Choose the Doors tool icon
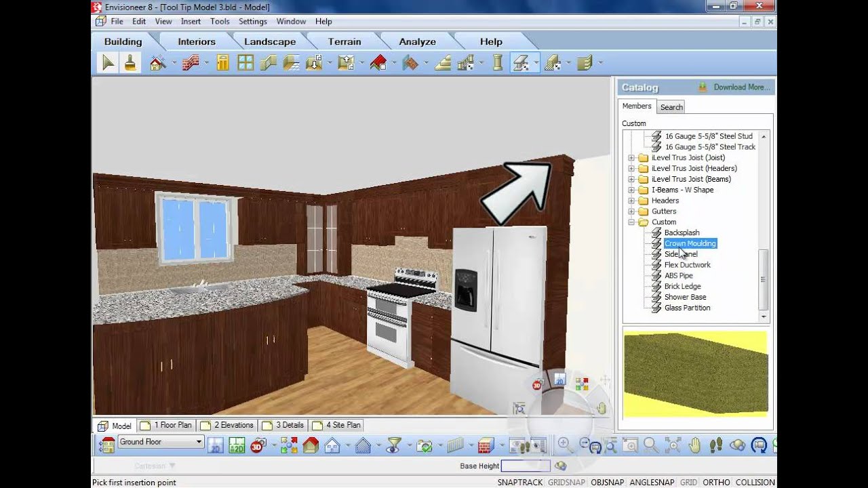 click(222, 63)
